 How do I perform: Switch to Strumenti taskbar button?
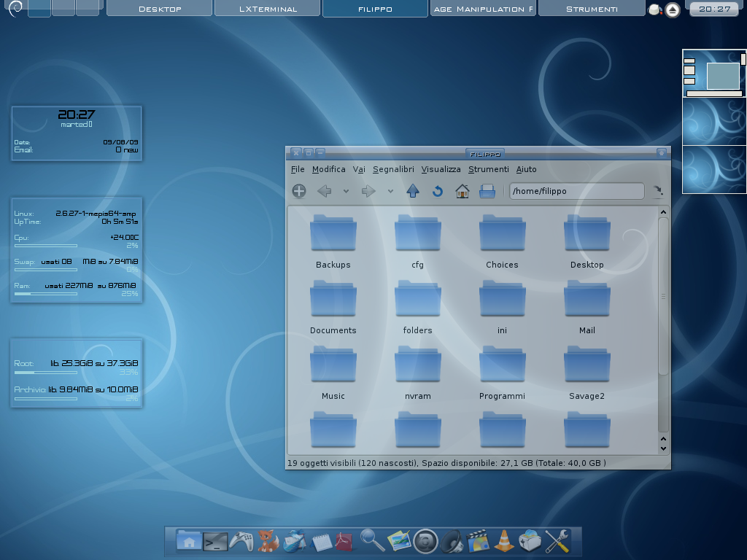tap(591, 9)
